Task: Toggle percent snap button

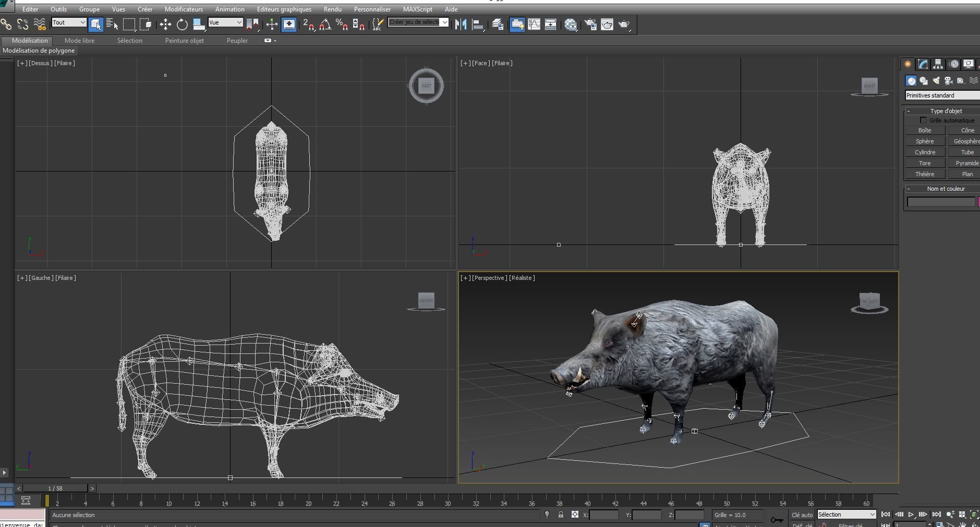Action: tap(342, 24)
